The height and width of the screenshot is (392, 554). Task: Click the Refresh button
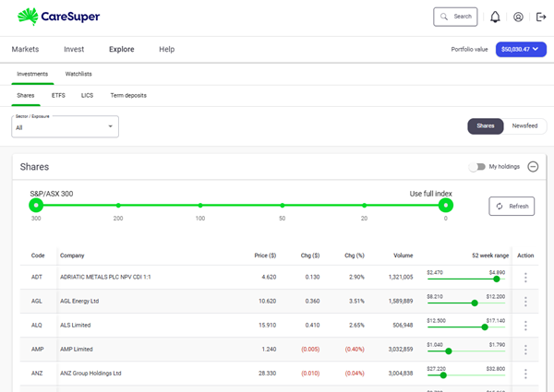(512, 206)
